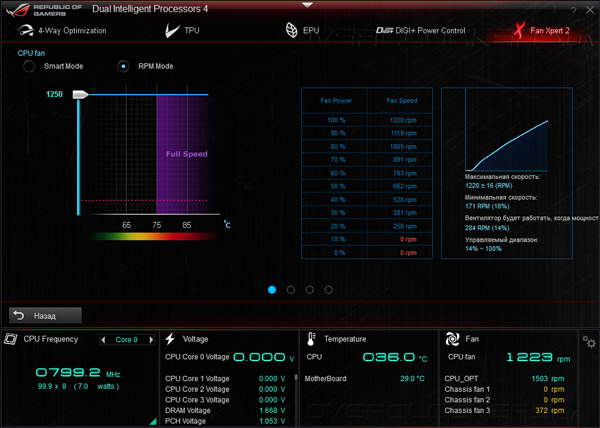Select previous core with left arrow

(103, 340)
